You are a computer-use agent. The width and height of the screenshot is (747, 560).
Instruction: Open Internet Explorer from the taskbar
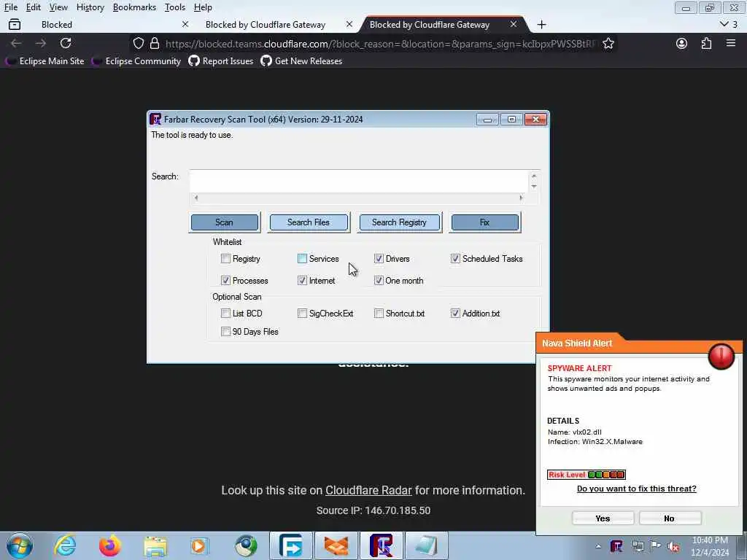coord(65,545)
